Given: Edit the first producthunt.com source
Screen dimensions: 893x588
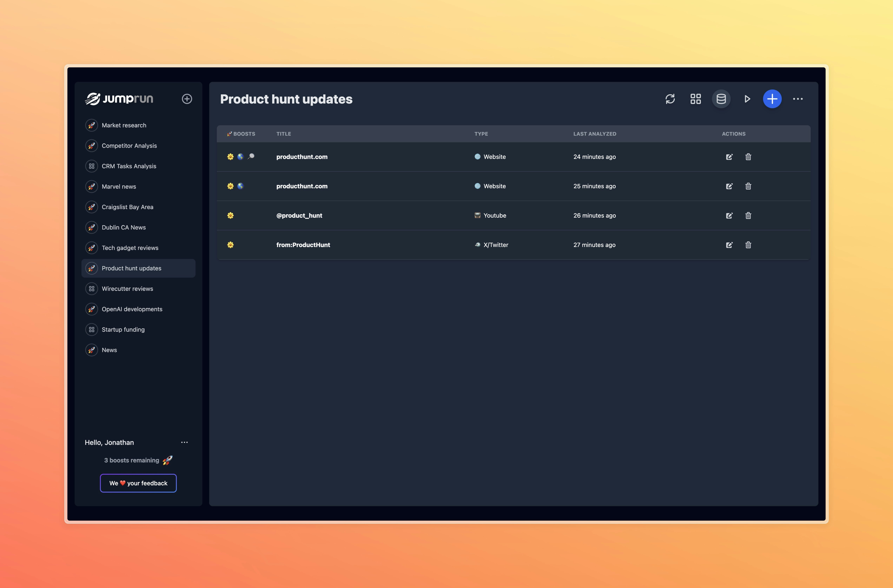Looking at the screenshot, I should tap(729, 157).
